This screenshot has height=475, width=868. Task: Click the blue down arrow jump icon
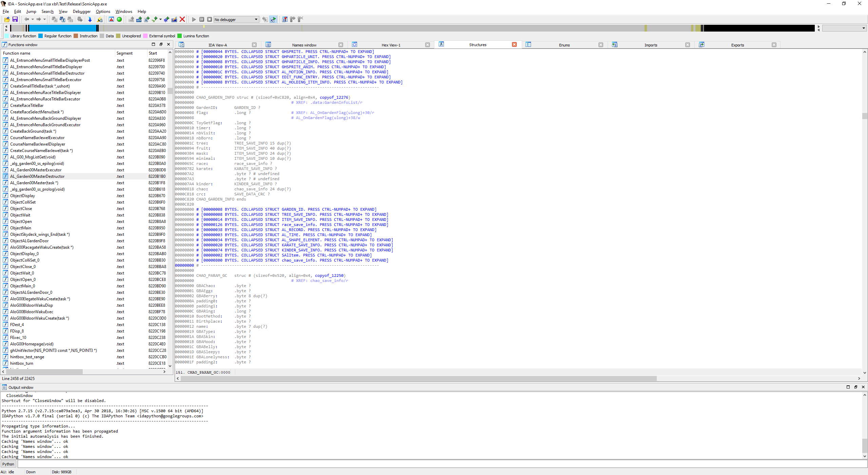coord(90,19)
